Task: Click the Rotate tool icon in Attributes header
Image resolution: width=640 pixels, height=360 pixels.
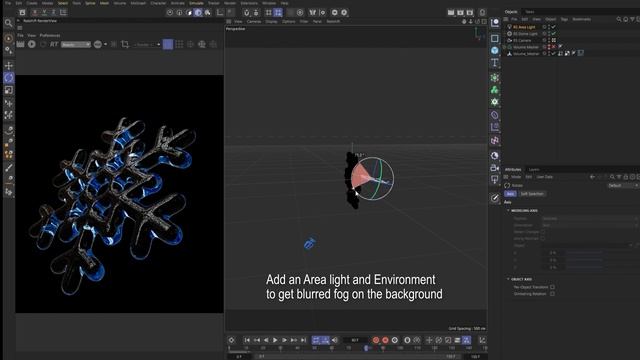Action: (507, 185)
